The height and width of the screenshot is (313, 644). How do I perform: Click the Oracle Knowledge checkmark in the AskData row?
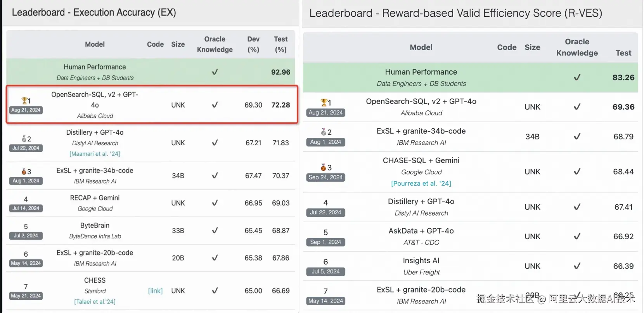coord(577,236)
